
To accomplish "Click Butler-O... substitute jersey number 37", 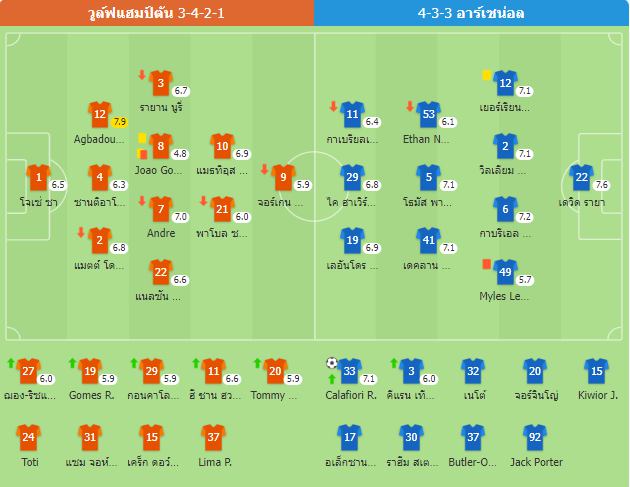I will click(x=473, y=437).
